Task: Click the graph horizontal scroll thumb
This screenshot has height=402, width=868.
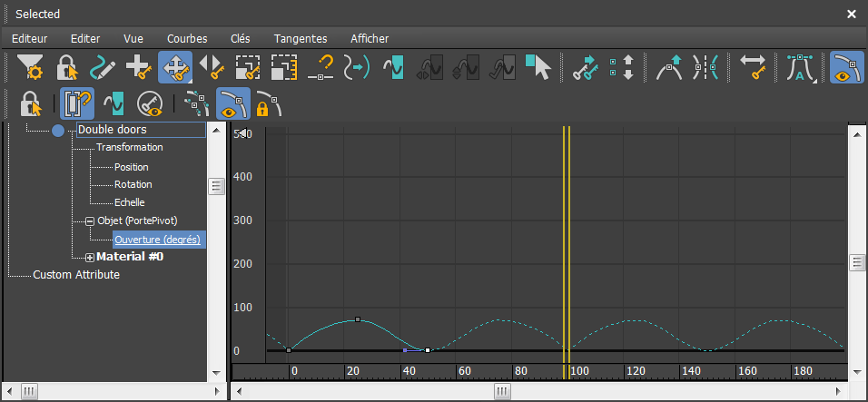Action: (502, 391)
